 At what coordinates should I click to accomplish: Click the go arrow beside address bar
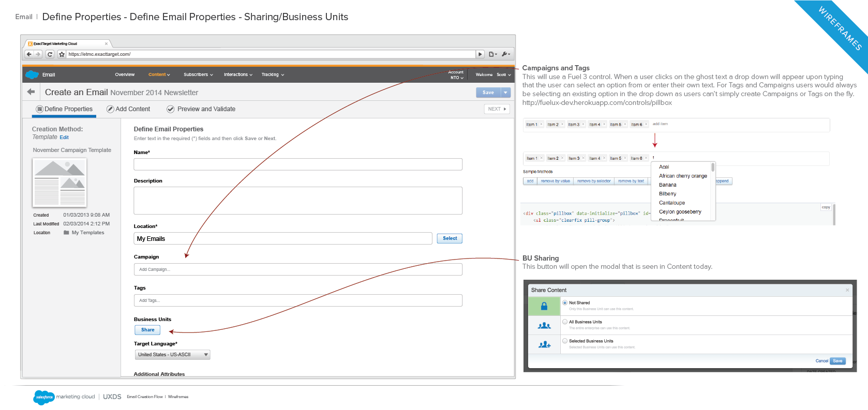(480, 54)
